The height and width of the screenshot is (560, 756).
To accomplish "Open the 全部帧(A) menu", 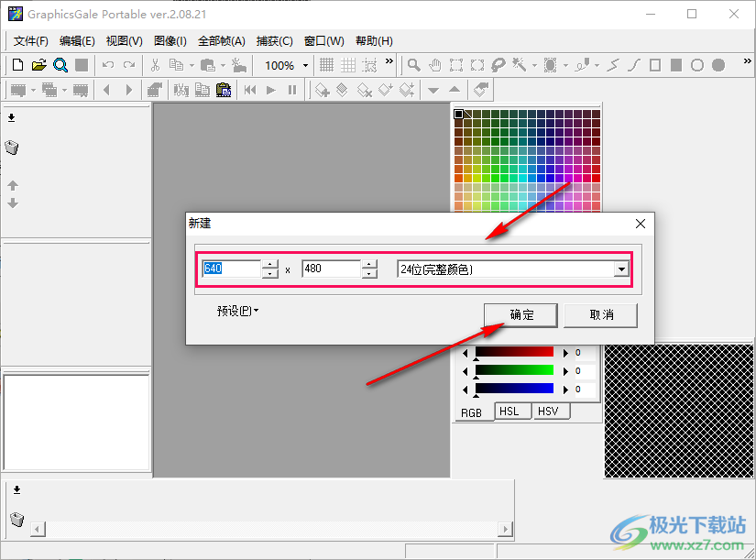I will pos(222,41).
